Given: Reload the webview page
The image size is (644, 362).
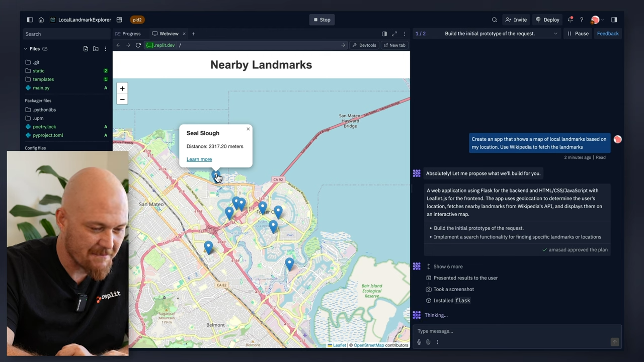Looking at the screenshot, I should [x=138, y=45].
